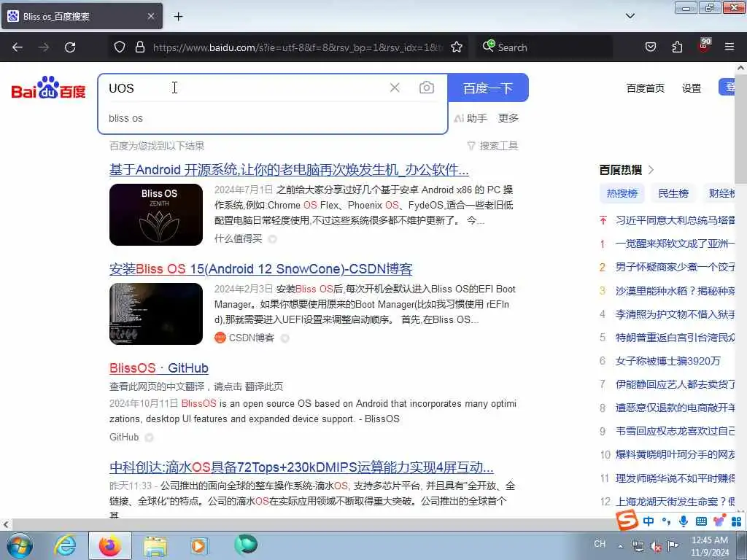The height and width of the screenshot is (560, 747).
Task: Click the GitHub source label
Action: 124,437
